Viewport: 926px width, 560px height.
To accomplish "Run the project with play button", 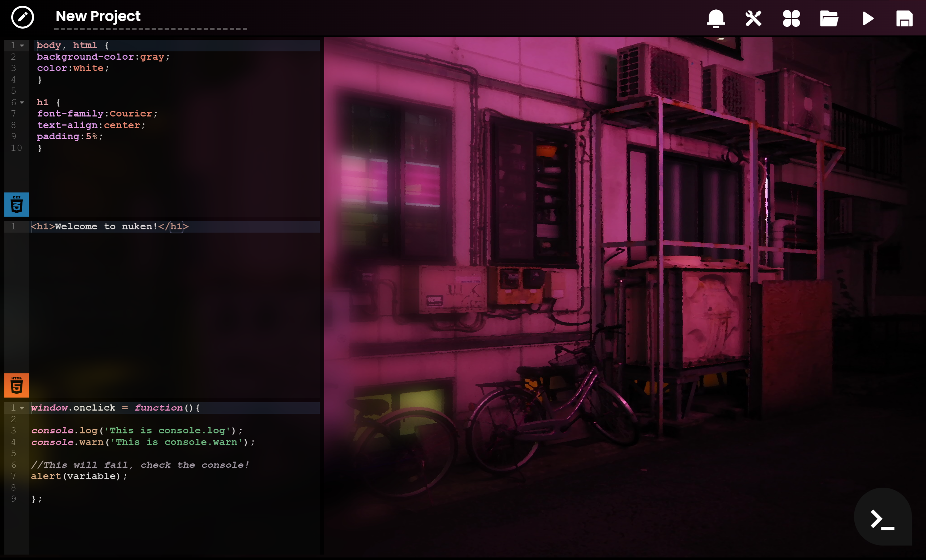I will (x=867, y=18).
